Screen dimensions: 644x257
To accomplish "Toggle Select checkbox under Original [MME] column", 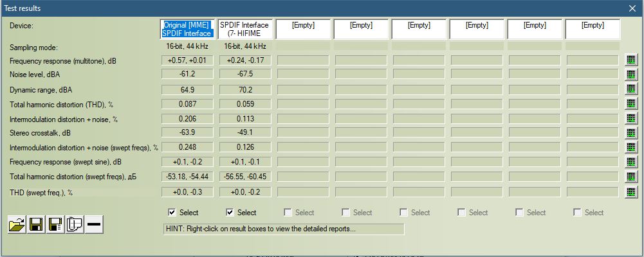I will click(x=172, y=212).
